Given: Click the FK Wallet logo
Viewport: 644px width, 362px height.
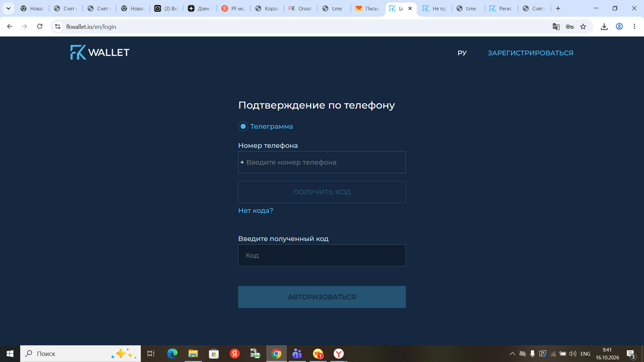Looking at the screenshot, I should [x=100, y=53].
